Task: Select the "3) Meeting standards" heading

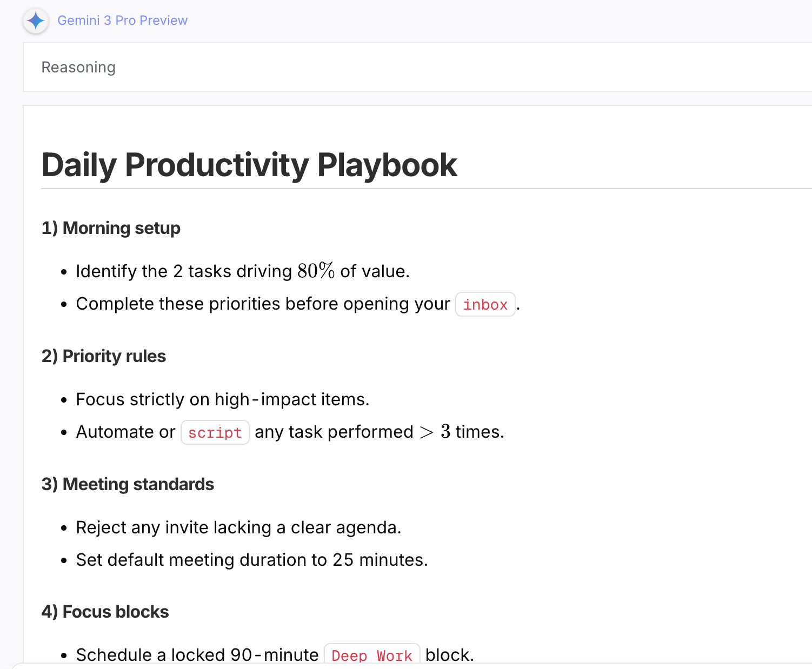Action: click(128, 484)
